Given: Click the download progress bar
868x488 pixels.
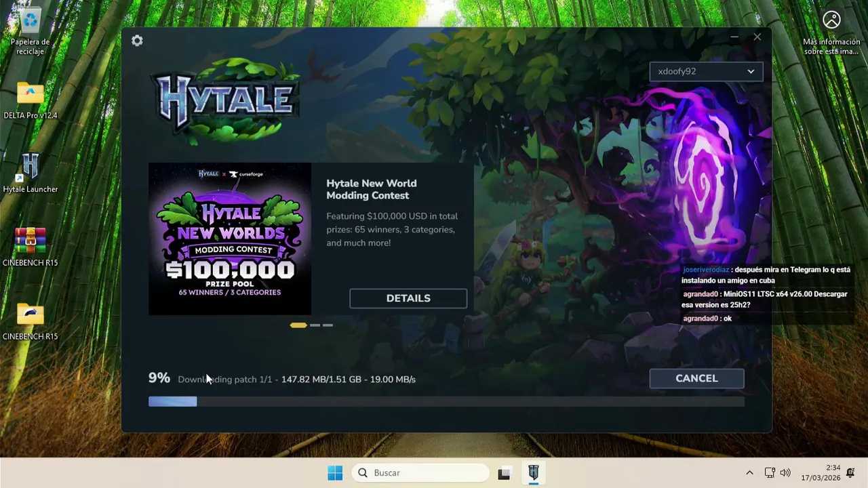Looking at the screenshot, I should (x=446, y=402).
